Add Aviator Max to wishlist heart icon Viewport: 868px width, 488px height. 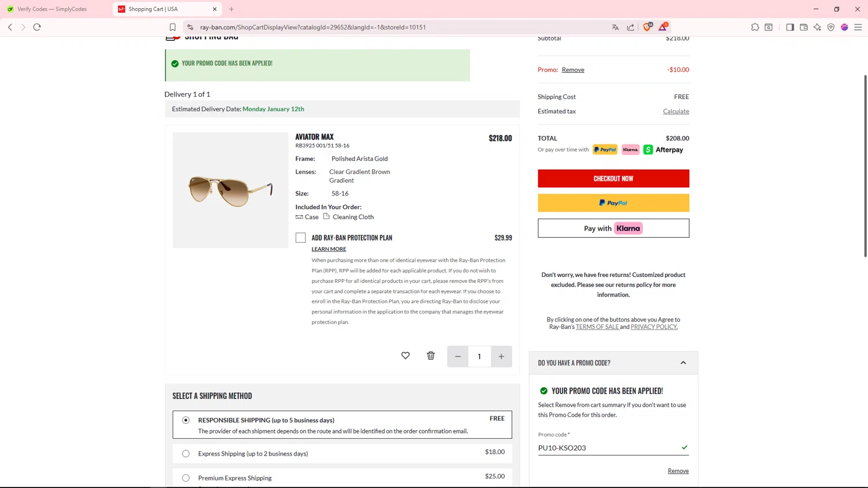coord(406,356)
